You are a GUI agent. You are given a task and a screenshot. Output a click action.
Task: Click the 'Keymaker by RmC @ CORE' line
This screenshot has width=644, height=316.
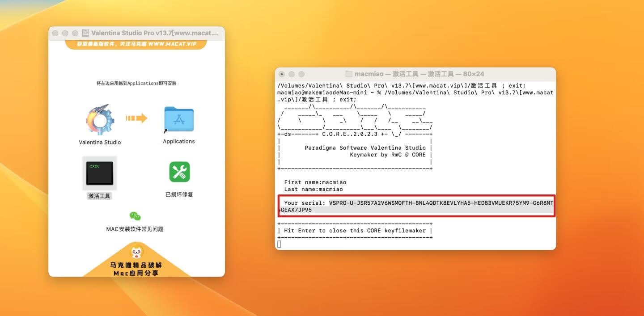click(388, 155)
